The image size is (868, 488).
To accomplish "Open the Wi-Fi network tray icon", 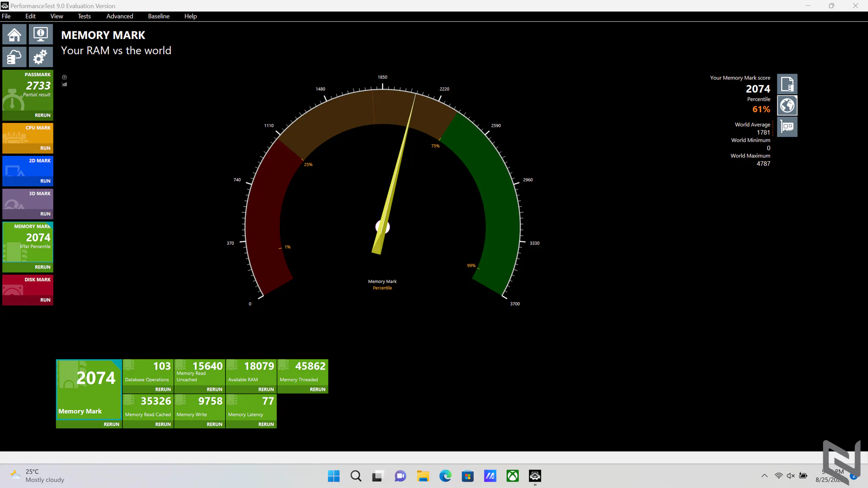I will point(779,476).
